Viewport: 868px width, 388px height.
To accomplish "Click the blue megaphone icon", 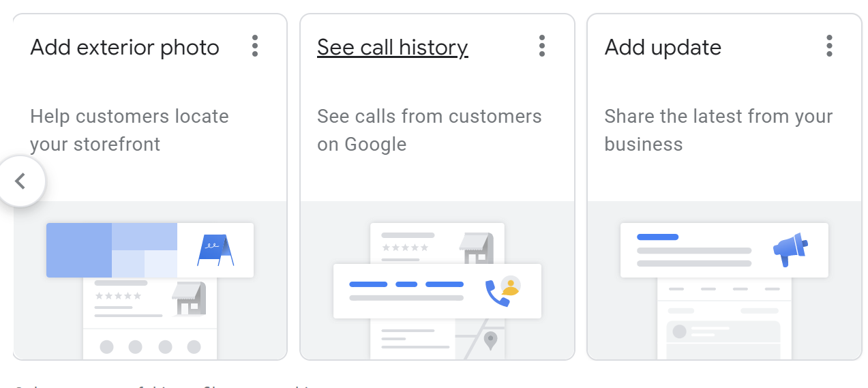I will (790, 250).
